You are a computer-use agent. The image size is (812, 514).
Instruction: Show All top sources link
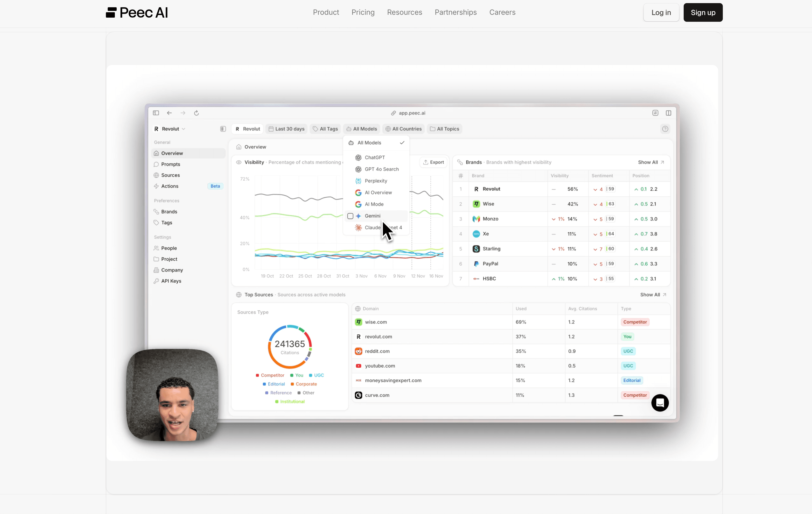653,295
